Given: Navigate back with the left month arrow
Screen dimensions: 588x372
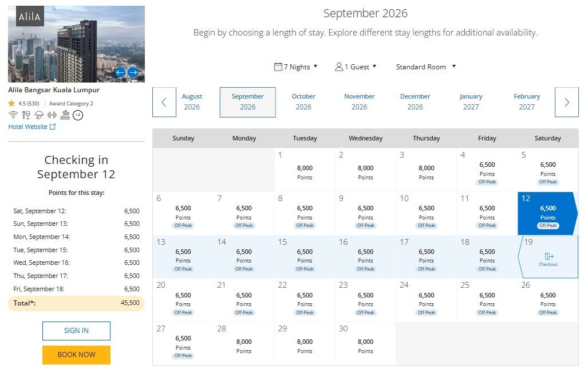Looking at the screenshot, I should (x=164, y=102).
